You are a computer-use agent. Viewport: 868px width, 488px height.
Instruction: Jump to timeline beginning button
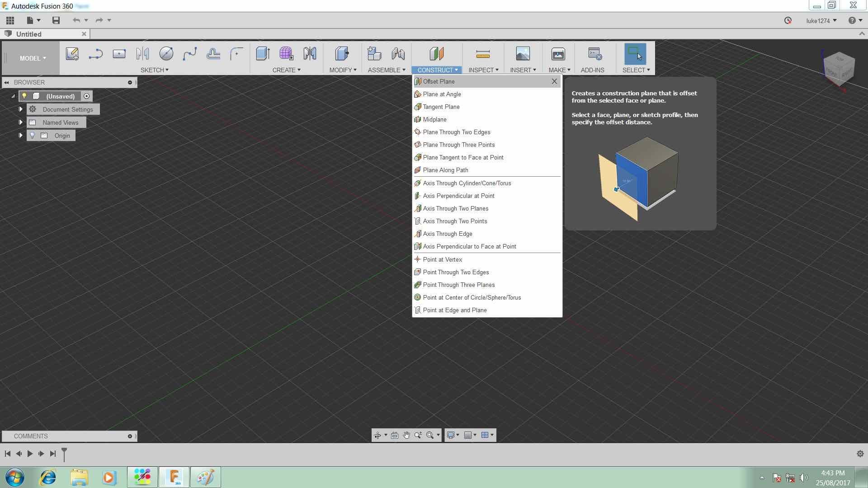pyautogui.click(x=7, y=453)
